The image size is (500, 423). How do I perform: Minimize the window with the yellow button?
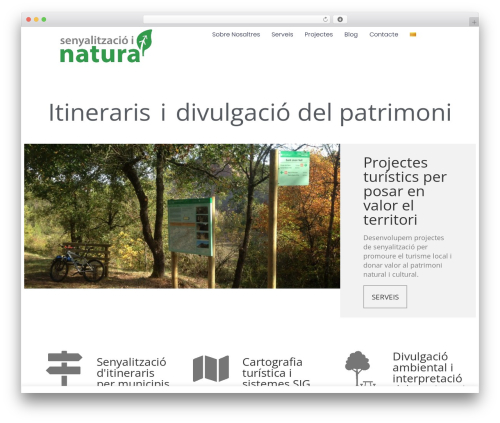click(36, 19)
